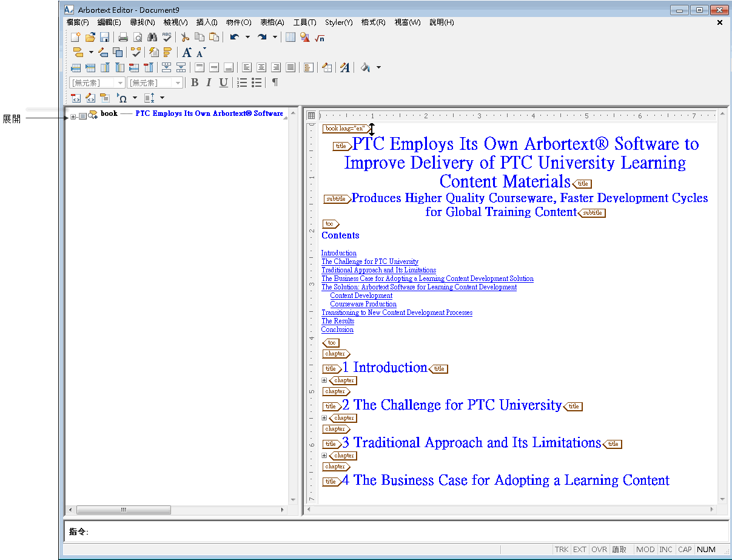Toggle the numbered list button
732x560 pixels.
242,83
